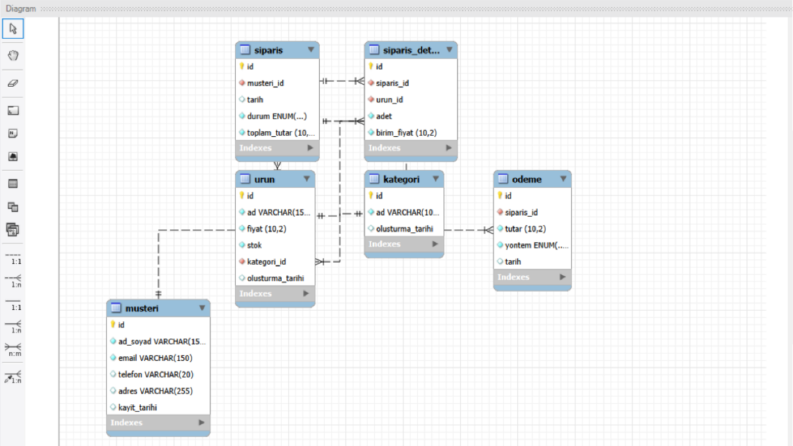Collapse the siparis_det table with header arrow
The height and width of the screenshot is (446, 793).
click(449, 50)
